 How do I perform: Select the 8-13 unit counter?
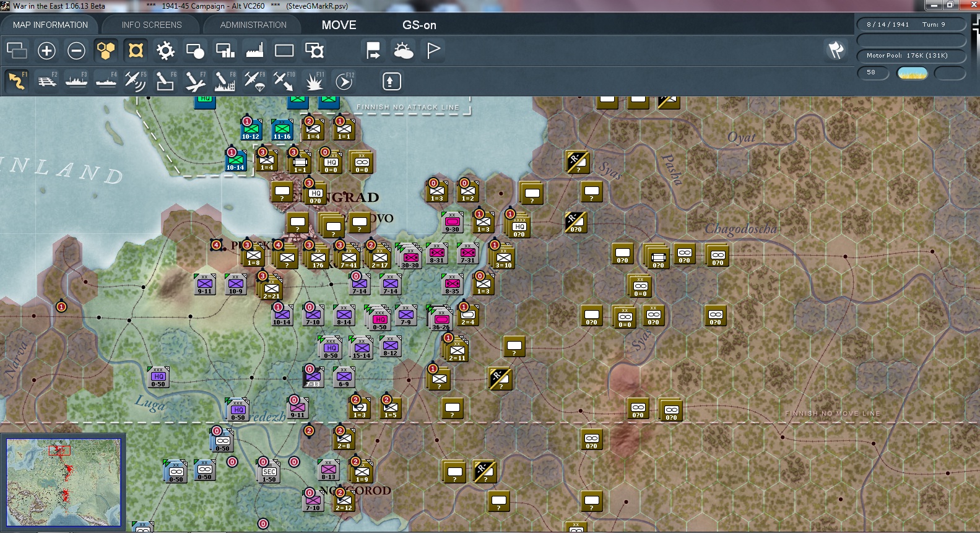click(x=328, y=470)
